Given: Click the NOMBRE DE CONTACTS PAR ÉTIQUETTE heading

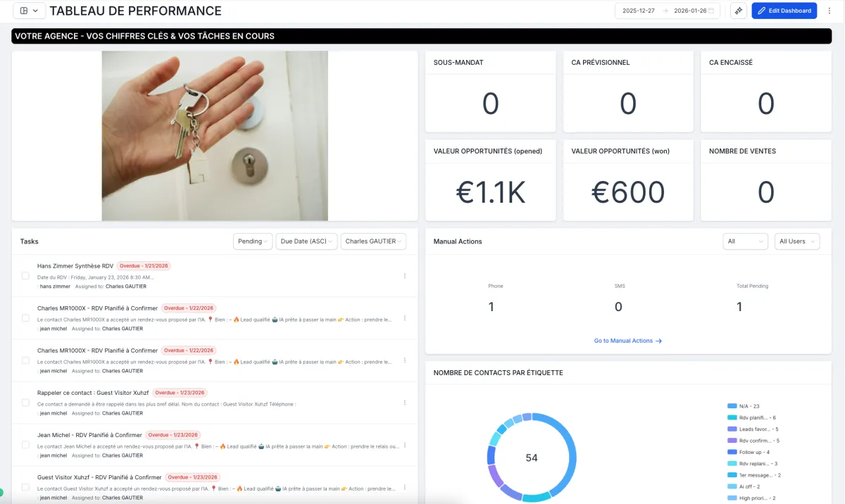Looking at the screenshot, I should 498,373.
